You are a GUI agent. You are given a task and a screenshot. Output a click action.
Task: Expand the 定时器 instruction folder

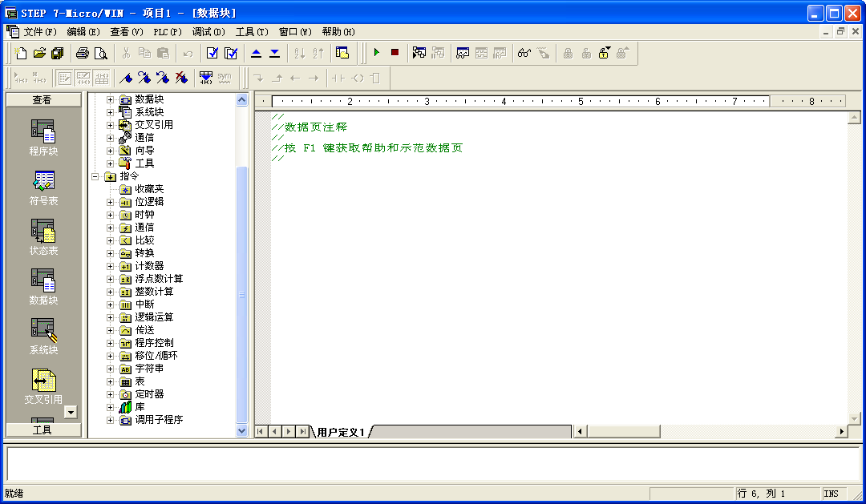click(111, 394)
